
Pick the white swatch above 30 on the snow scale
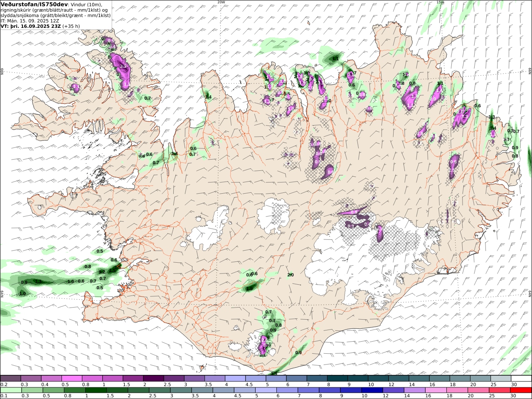coord(521,379)
